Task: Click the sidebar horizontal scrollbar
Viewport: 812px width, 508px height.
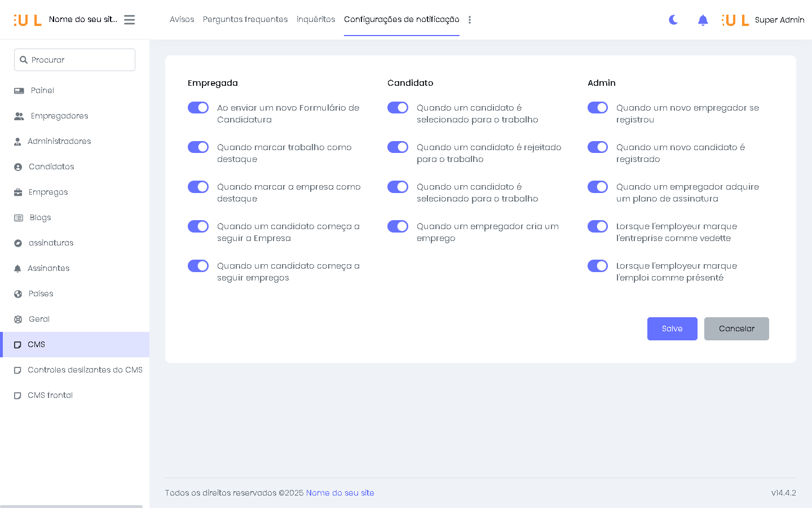Action: 72,506
